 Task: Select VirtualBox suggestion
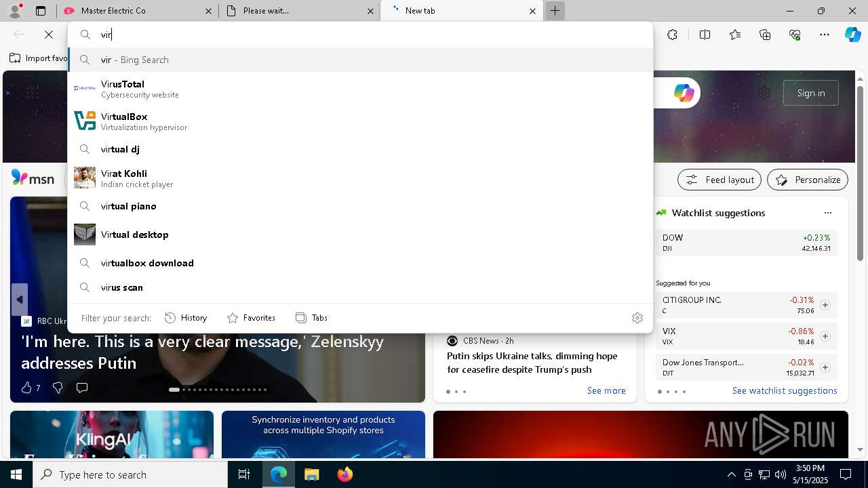pos(360,121)
